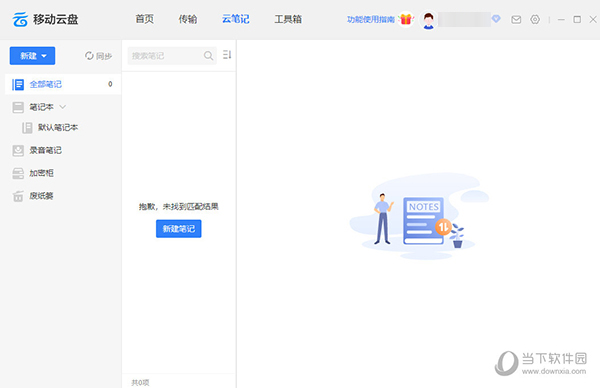This screenshot has width=600, height=388.
Task: Click the 笔记本 folder icon
Action: 18,107
